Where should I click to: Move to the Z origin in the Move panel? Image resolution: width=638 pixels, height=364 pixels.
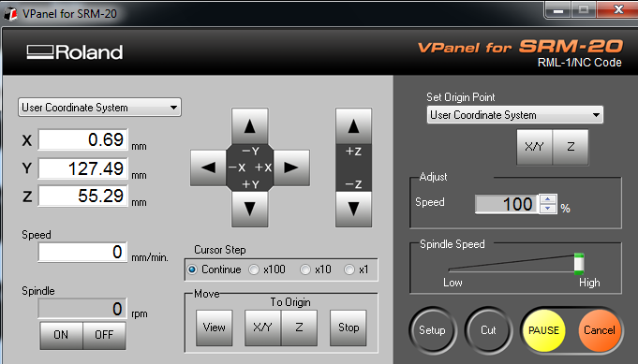(299, 328)
